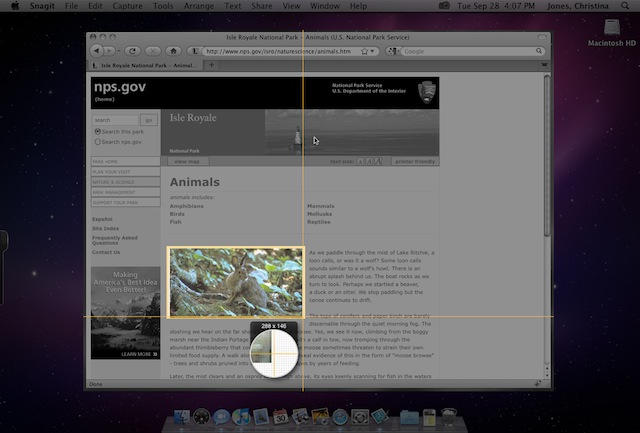Select the 'Search this park' radio button

(98, 131)
